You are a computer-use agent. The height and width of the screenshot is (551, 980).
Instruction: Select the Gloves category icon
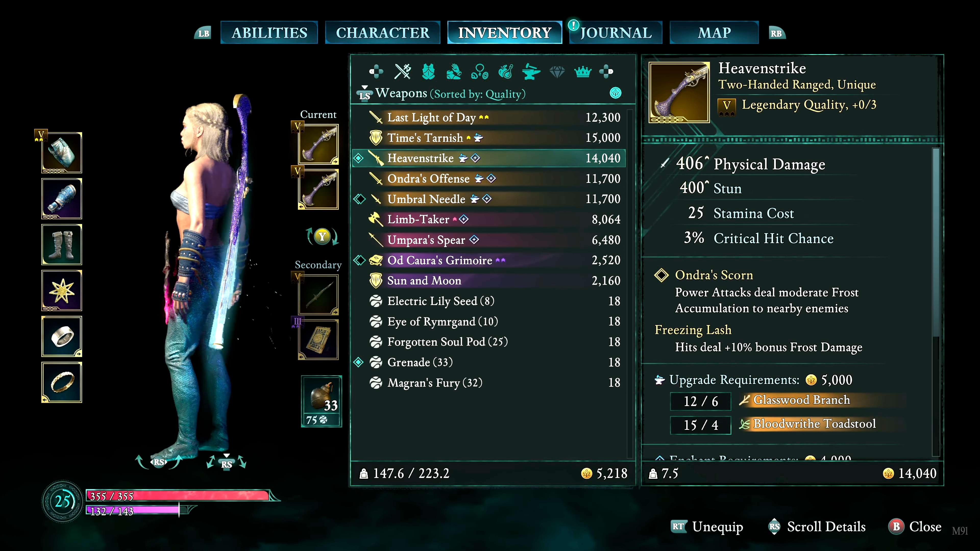point(454,71)
